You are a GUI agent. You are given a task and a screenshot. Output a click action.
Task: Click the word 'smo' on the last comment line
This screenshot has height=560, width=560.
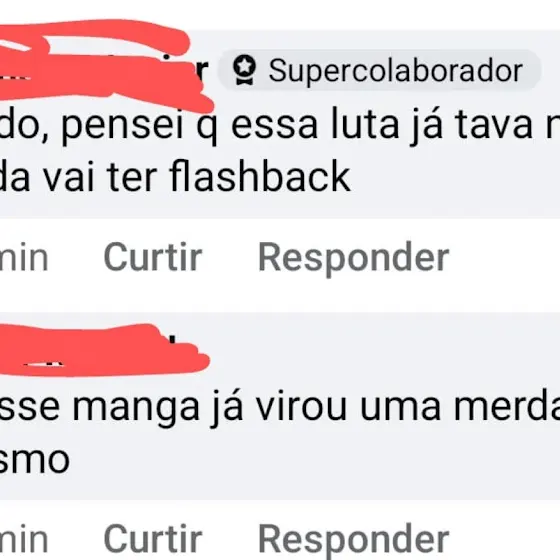pyautogui.click(x=34, y=461)
